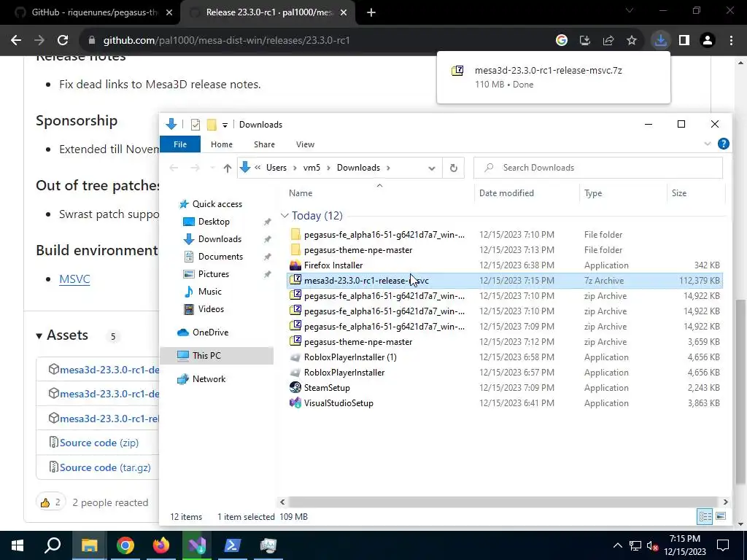Click the muted volume tray icon
The height and width of the screenshot is (560, 747).
pos(653,545)
